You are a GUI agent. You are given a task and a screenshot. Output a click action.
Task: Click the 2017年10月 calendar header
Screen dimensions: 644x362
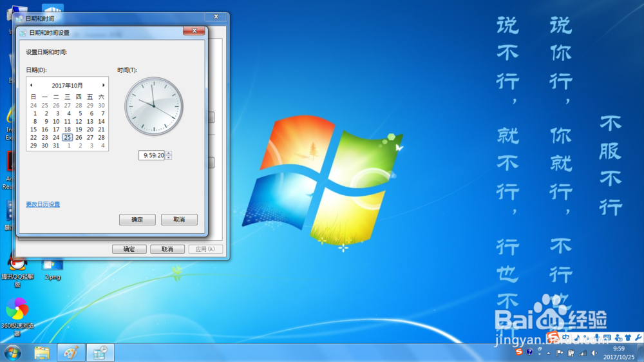pos(68,86)
